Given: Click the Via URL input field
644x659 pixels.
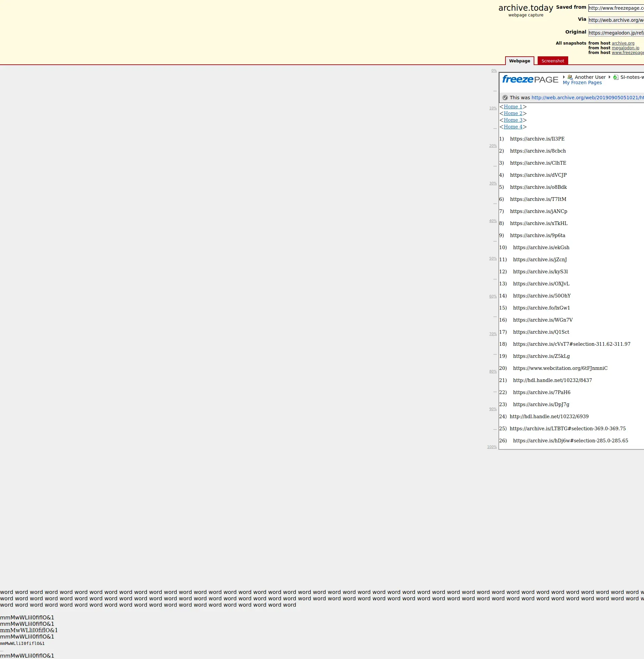Looking at the screenshot, I should click(x=615, y=20).
